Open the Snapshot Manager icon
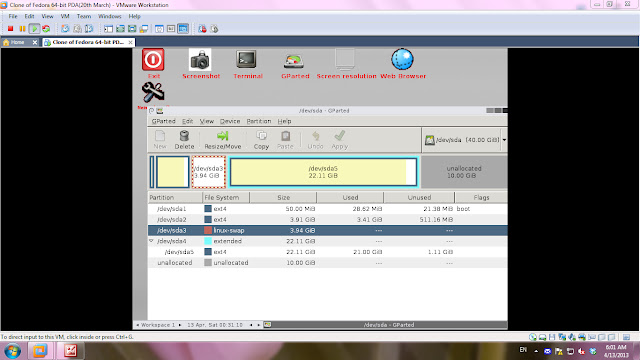The height and width of the screenshot is (360, 640). (89, 29)
